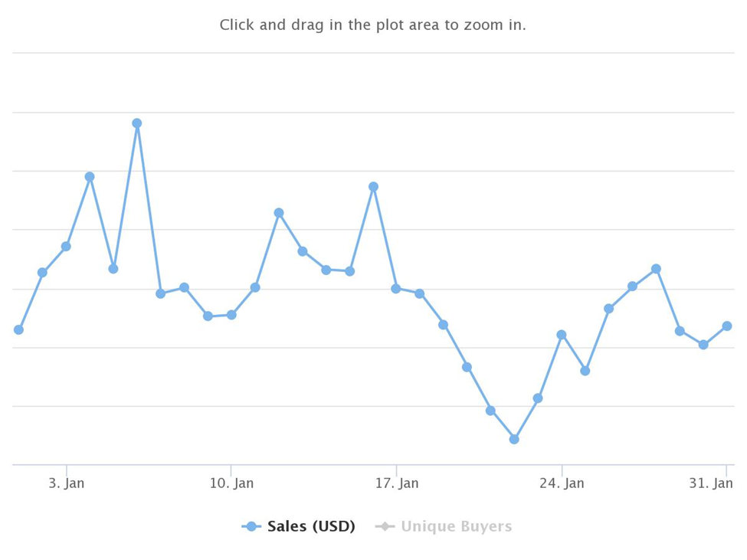This screenshot has width=747, height=560.
Task: Click the '3. Jan' x-axis label
Action: 67,483
